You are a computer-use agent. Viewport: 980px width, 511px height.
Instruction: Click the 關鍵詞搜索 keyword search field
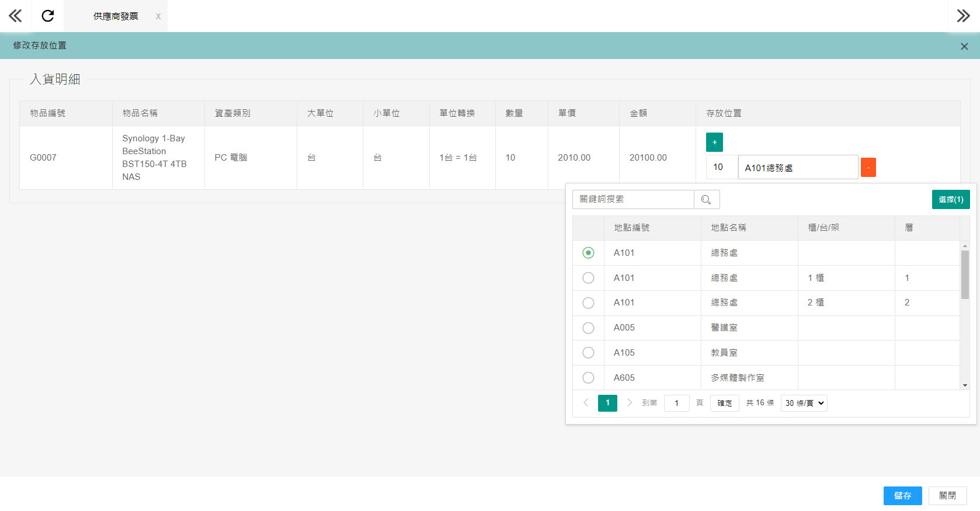click(633, 200)
